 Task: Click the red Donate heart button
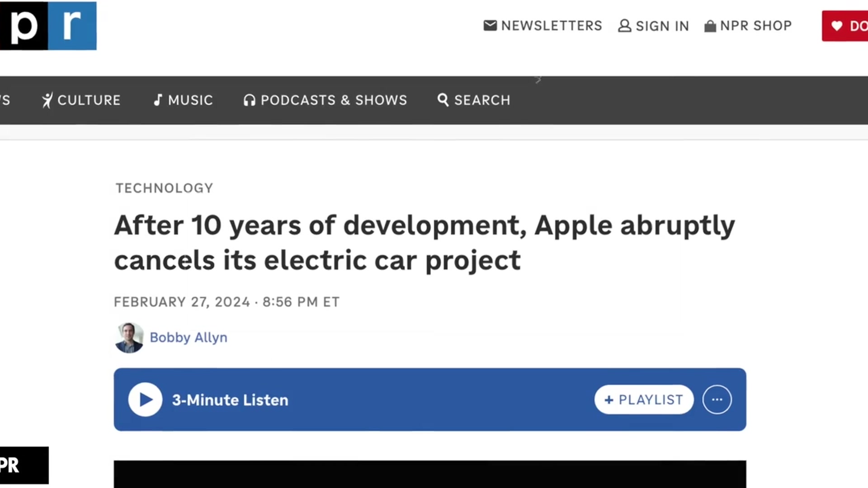click(x=845, y=26)
